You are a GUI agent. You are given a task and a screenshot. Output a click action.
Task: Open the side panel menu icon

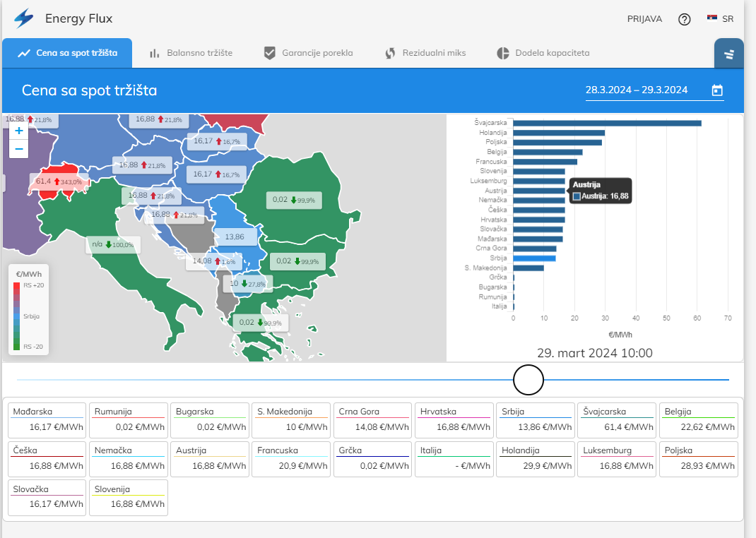[x=728, y=54]
